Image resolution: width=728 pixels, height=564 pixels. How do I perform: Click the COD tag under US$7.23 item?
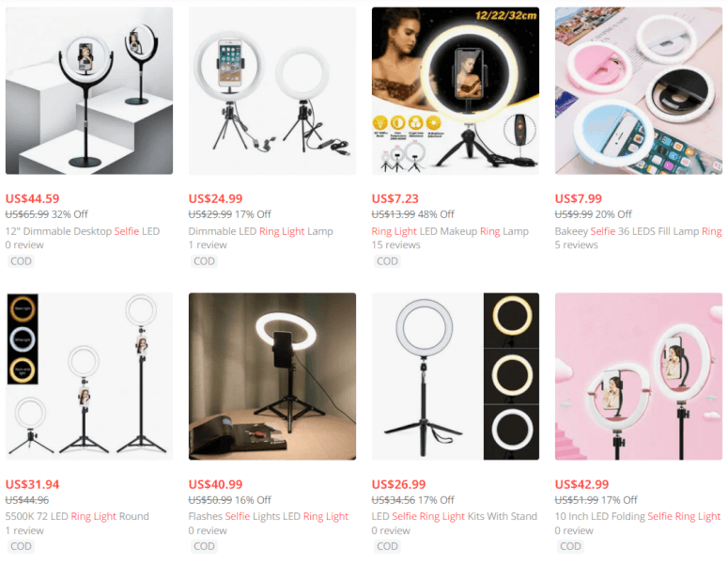[387, 261]
